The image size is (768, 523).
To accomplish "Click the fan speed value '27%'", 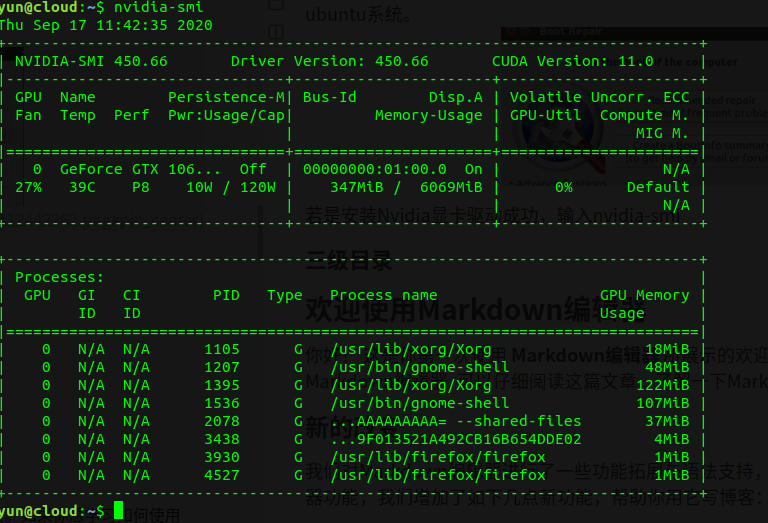I will (28, 187).
